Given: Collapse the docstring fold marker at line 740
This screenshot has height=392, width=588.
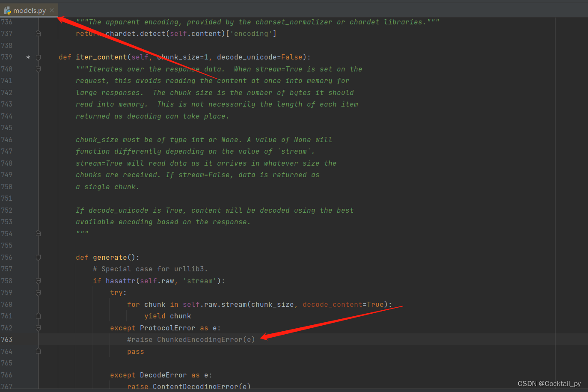Looking at the screenshot, I should point(38,69).
